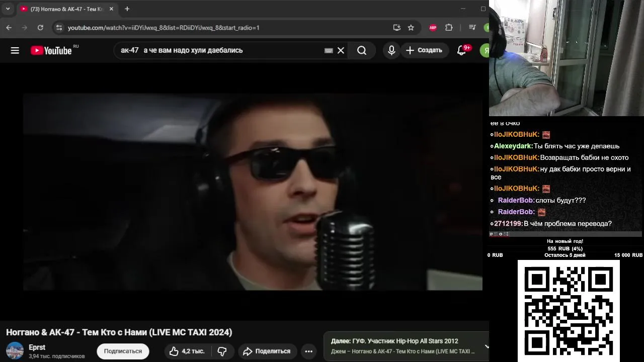Viewport: 644px width, 362px height.
Task: Open the YouTube hamburger guide menu
Action: tap(15, 50)
